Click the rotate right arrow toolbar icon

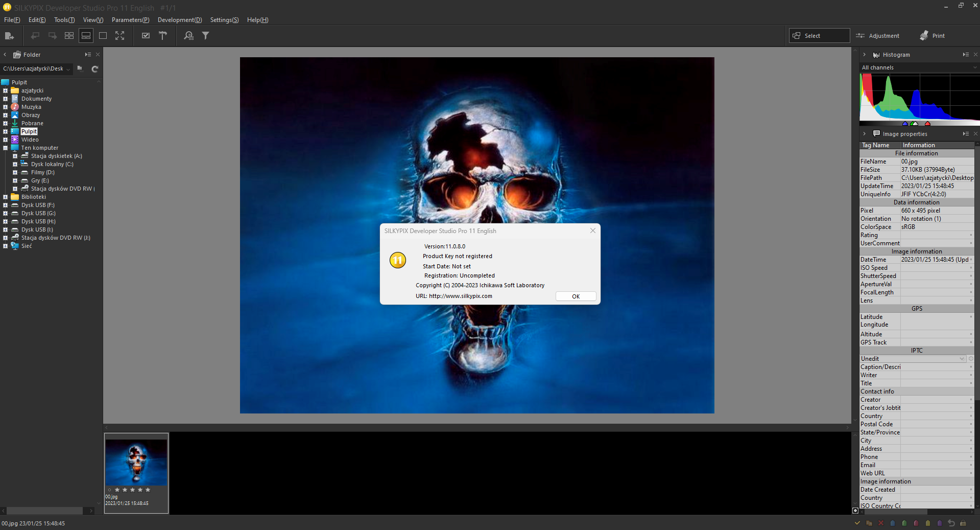pos(53,36)
